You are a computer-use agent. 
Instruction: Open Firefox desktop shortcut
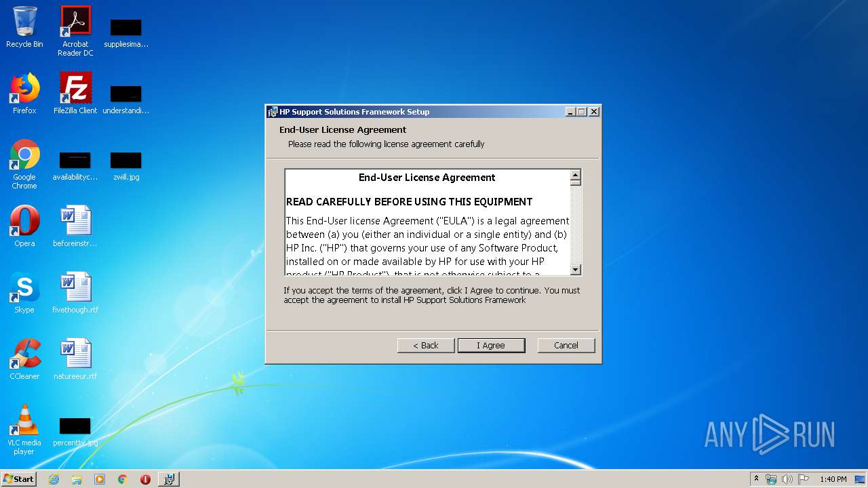(x=24, y=94)
